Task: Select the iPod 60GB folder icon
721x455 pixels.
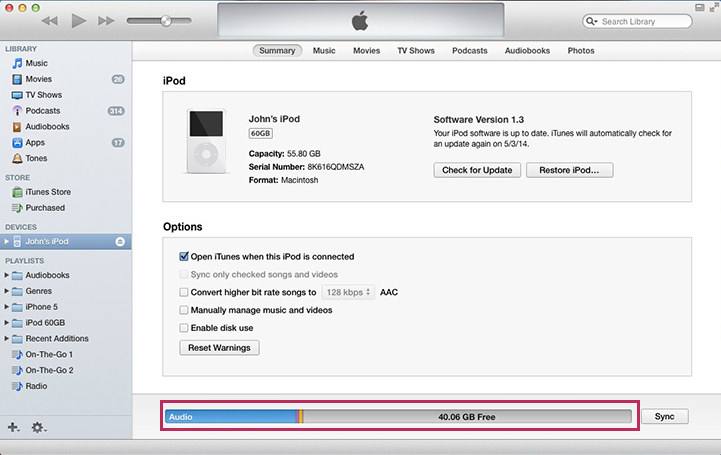Action: [17, 323]
